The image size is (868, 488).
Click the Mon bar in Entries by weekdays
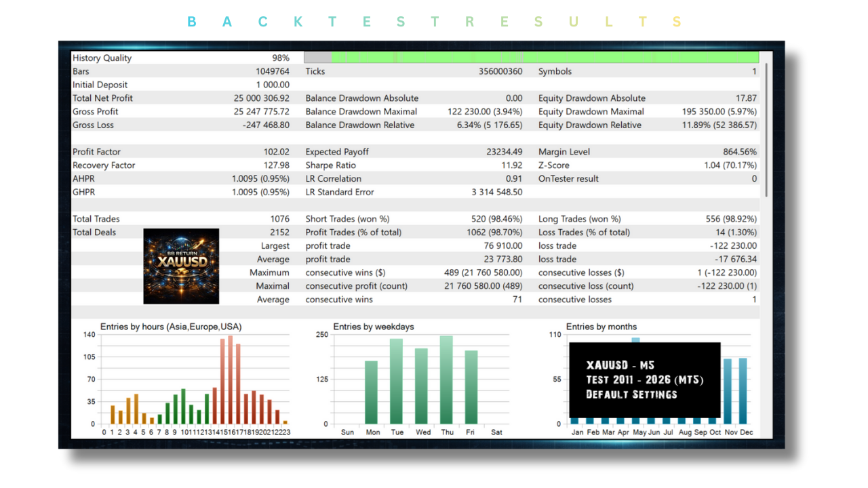click(372, 392)
